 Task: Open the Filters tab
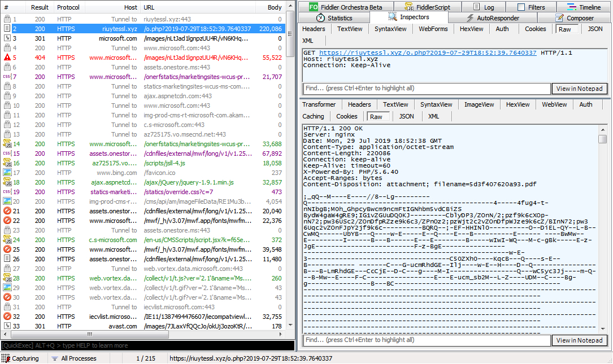tap(531, 7)
